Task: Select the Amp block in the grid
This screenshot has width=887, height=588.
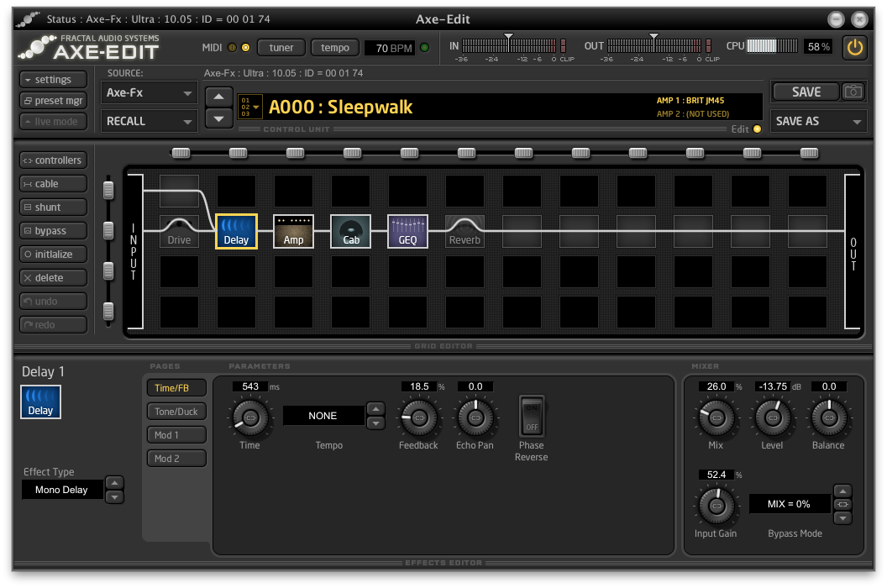Action: 293,232
